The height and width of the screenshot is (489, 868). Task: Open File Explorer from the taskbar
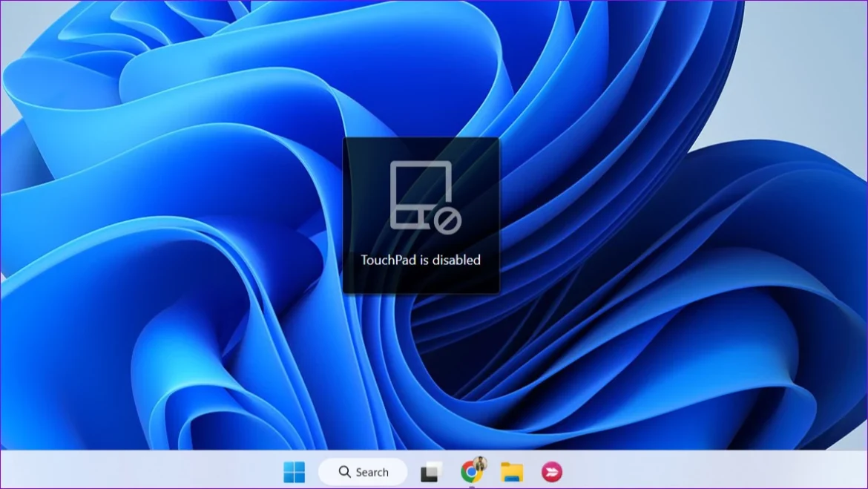(x=513, y=473)
